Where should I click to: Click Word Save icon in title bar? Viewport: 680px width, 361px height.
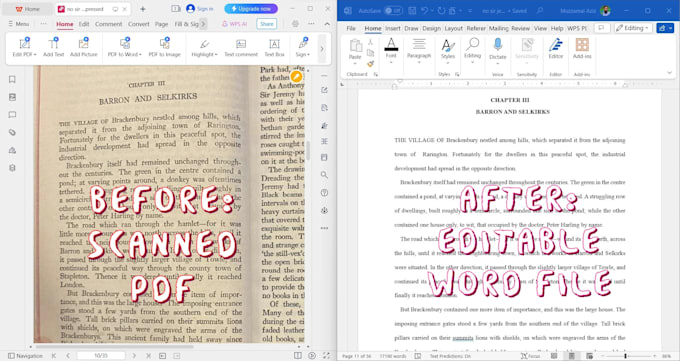tap(412, 10)
